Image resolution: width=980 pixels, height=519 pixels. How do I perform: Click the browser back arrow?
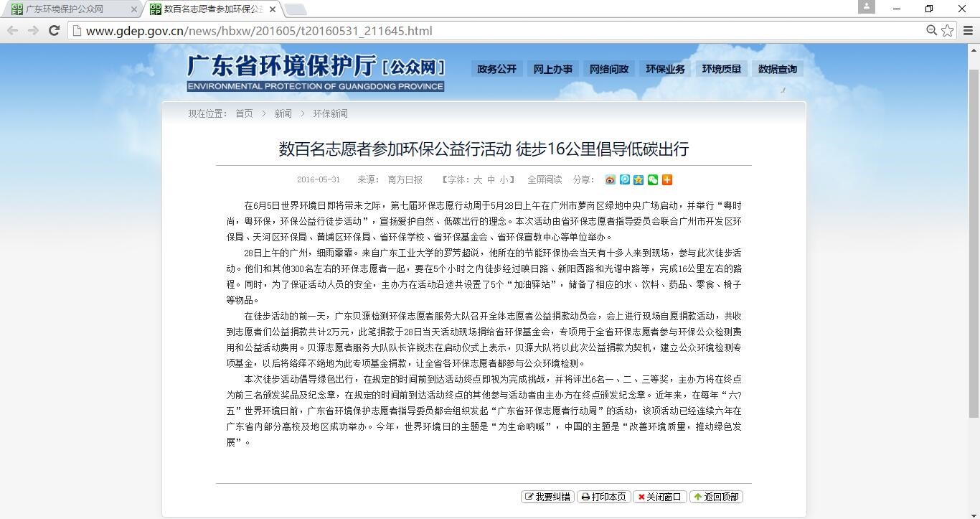(x=12, y=30)
